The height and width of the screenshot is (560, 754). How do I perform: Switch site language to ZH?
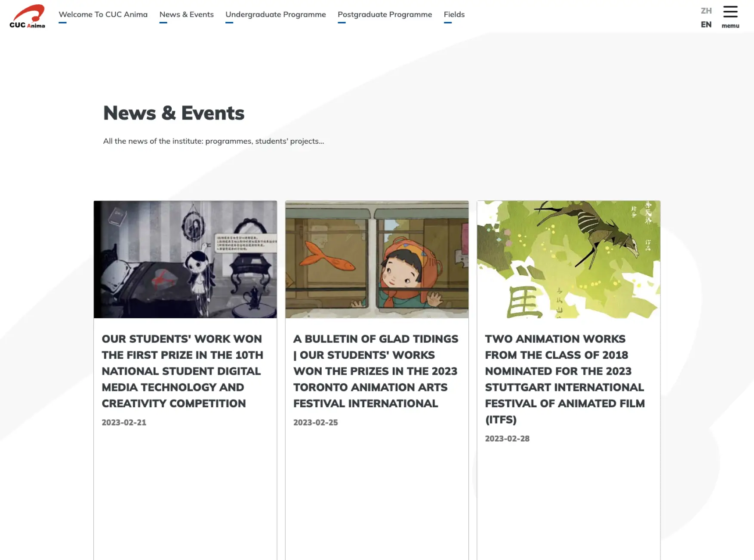(705, 11)
